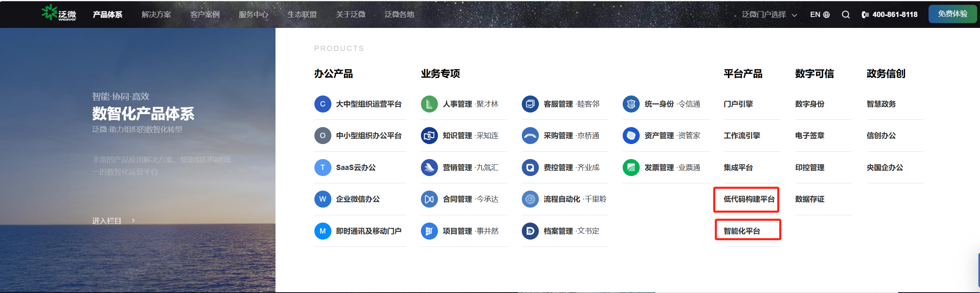The height and width of the screenshot is (293, 980).
Task: Click the icon for 费控管理·齐业成
Action: pos(530,168)
